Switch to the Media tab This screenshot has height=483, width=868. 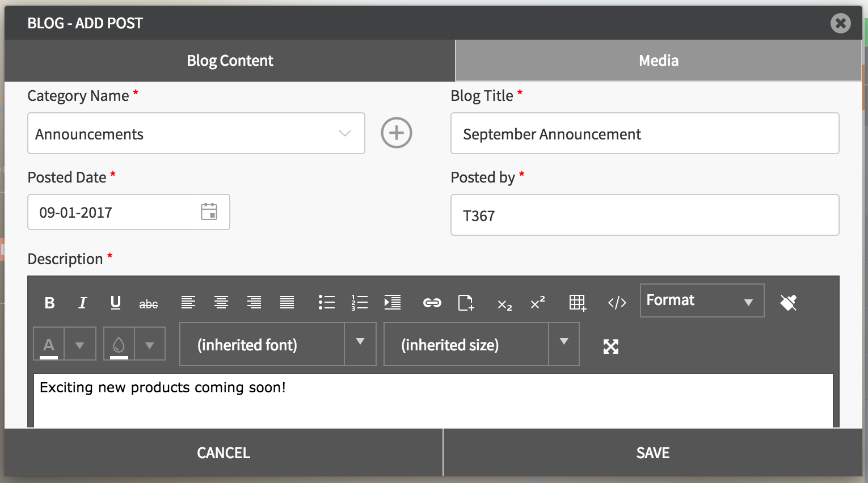[658, 61]
